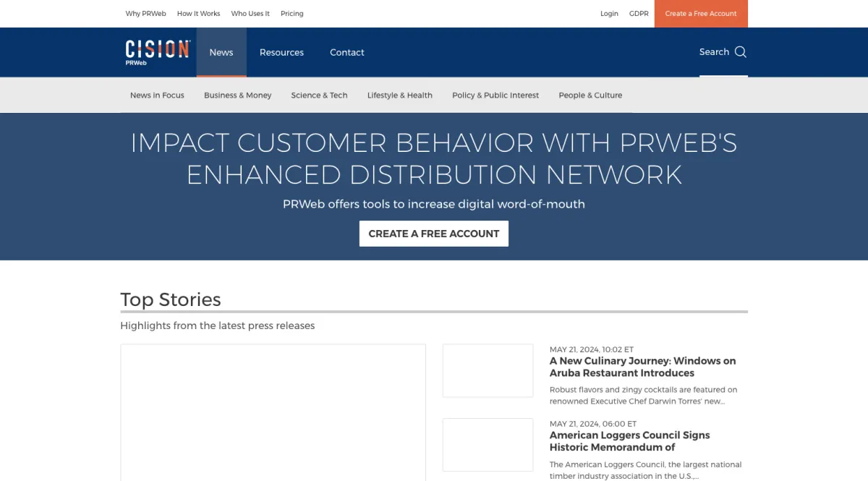The height and width of the screenshot is (481, 868).
Task: Open the Resources nav item
Action: click(x=281, y=52)
